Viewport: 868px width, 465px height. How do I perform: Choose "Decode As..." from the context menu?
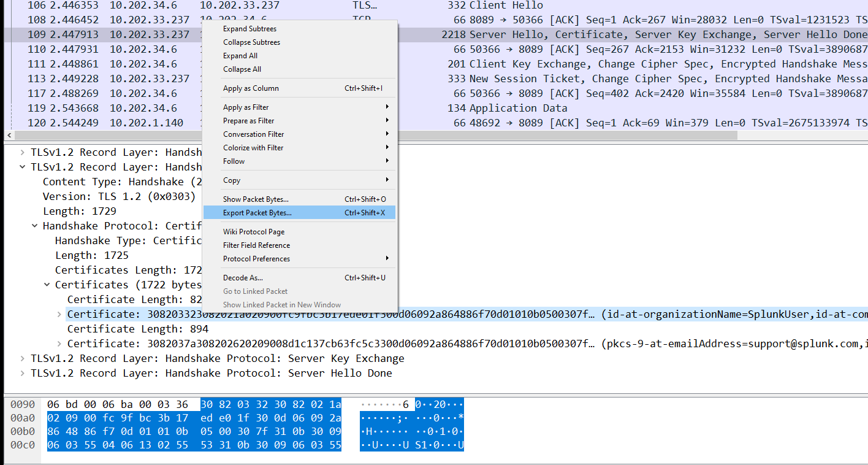(242, 277)
